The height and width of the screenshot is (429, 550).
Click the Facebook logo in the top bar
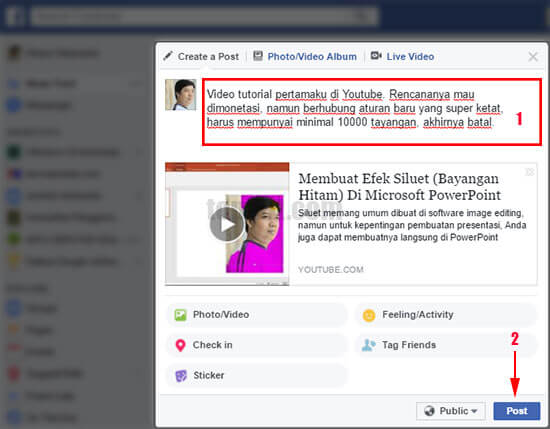[14, 16]
